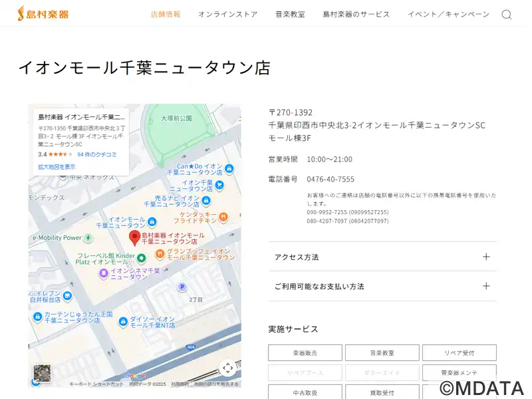Switch map to satellite thumbnail
The height and width of the screenshot is (399, 532).
pyautogui.click(x=42, y=373)
